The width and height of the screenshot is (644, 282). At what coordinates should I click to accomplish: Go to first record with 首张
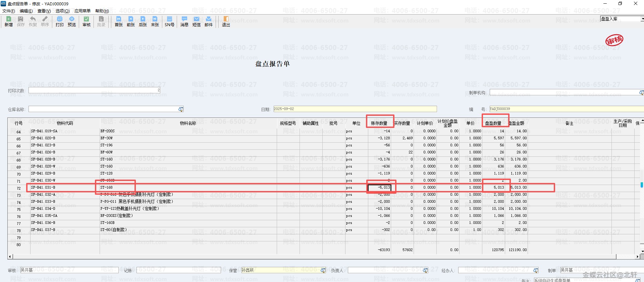119,21
